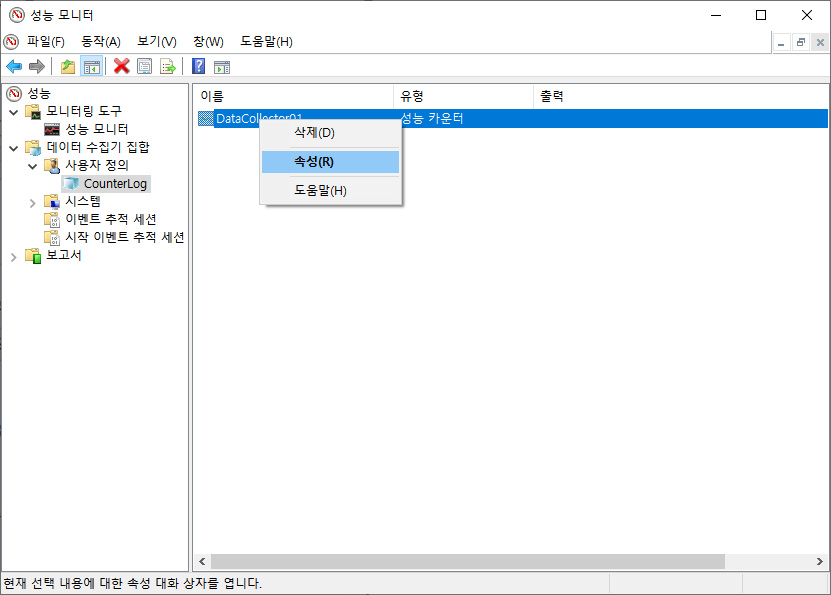Click the horizontal scrollbar right arrow

820,561
